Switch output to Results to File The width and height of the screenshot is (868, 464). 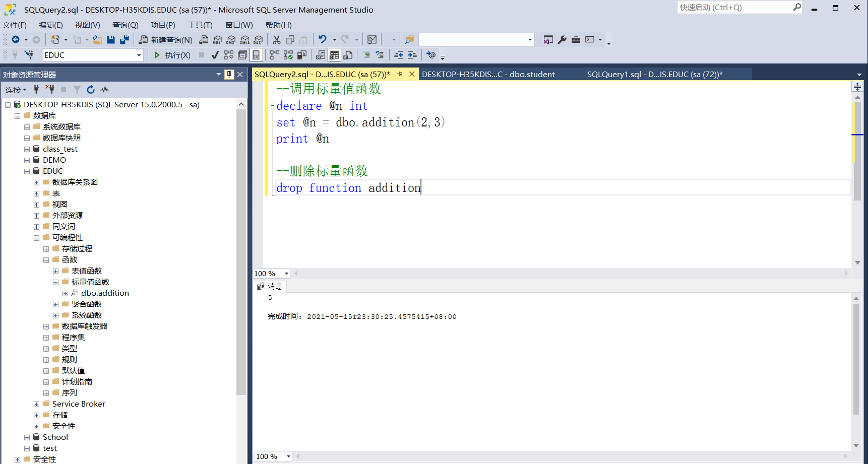(x=348, y=55)
